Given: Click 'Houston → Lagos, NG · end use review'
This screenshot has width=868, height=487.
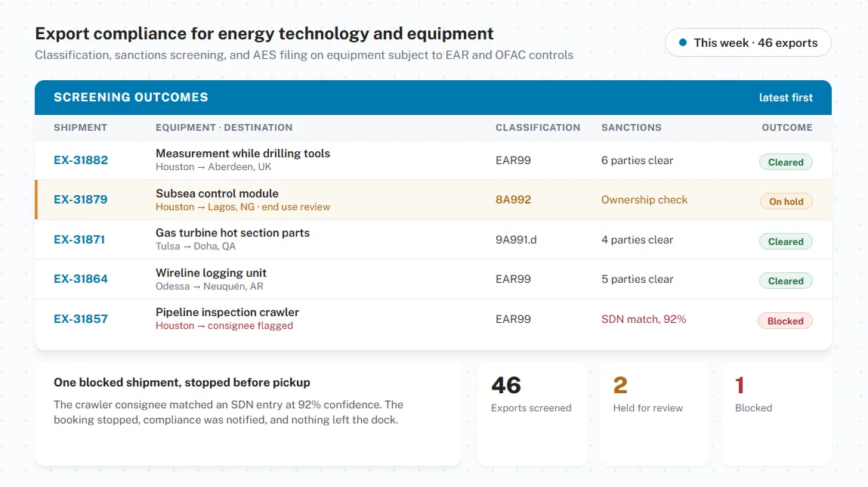Looking at the screenshot, I should [x=242, y=206].
